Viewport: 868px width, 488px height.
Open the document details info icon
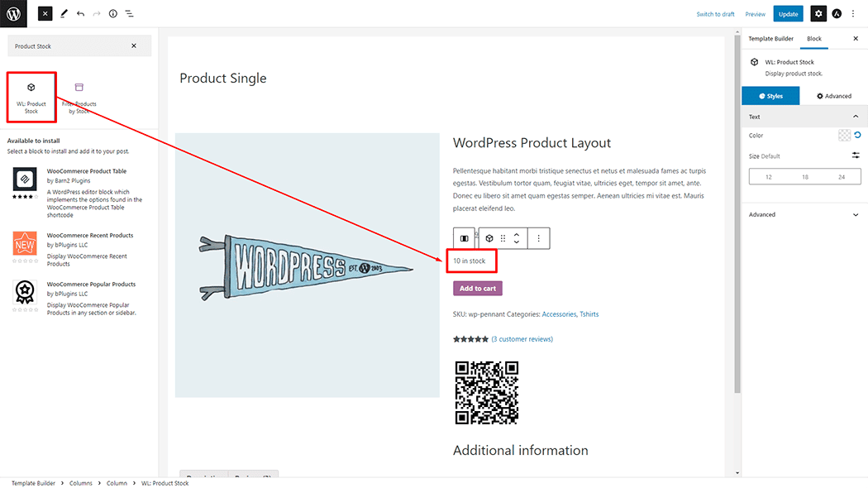pos(113,14)
